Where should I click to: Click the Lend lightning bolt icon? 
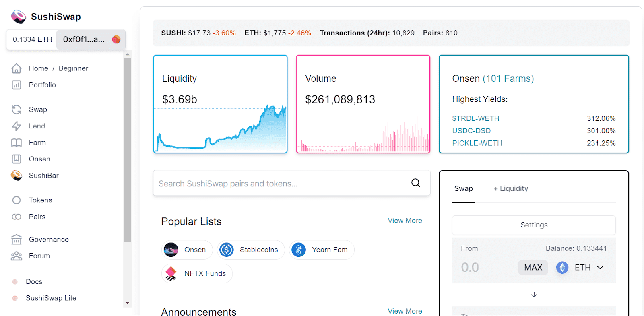click(x=17, y=126)
